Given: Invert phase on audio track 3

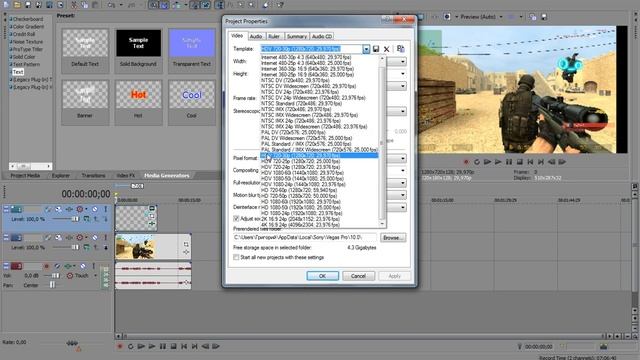Looking at the screenshot, I should (x=57, y=266).
